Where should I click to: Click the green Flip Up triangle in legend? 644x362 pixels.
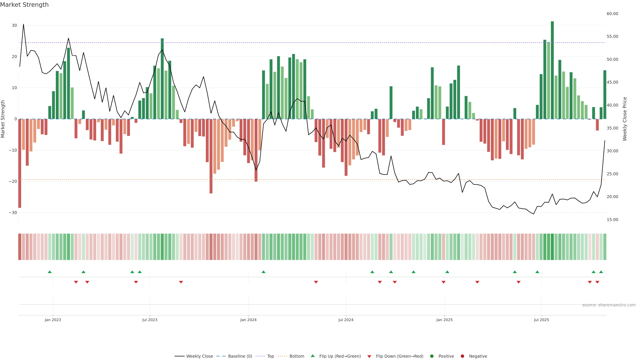point(312,356)
